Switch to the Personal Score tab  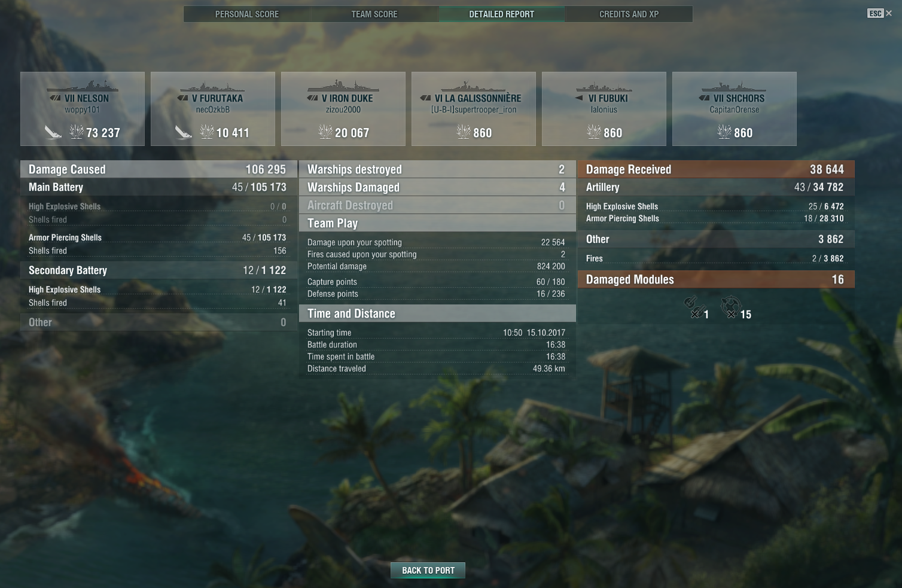click(x=247, y=14)
